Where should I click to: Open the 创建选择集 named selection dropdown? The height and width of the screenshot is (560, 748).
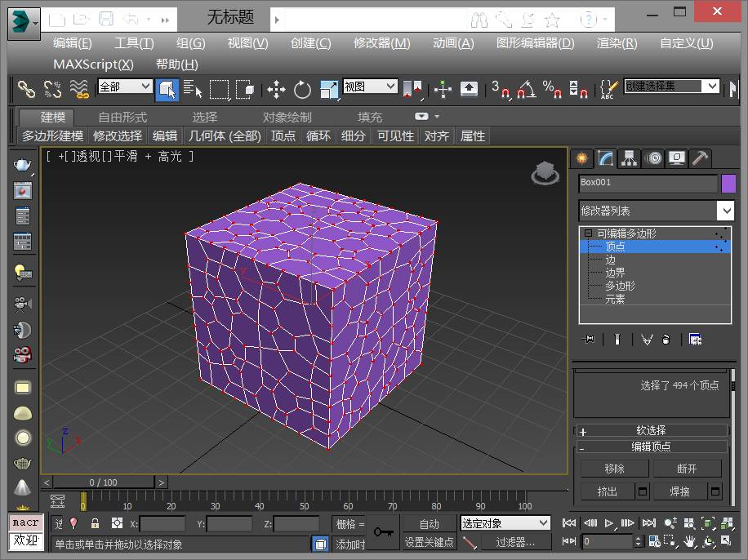672,87
